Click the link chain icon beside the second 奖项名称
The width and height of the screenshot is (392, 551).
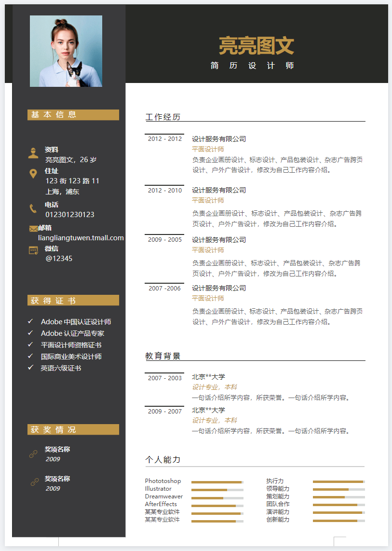coord(34,482)
